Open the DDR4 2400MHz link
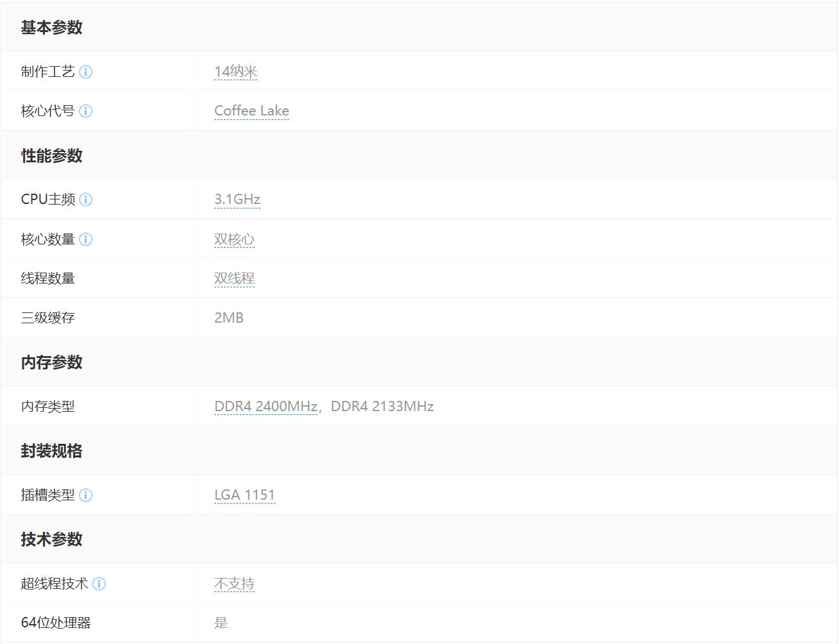This screenshot has width=839, height=644. pyautogui.click(x=266, y=406)
